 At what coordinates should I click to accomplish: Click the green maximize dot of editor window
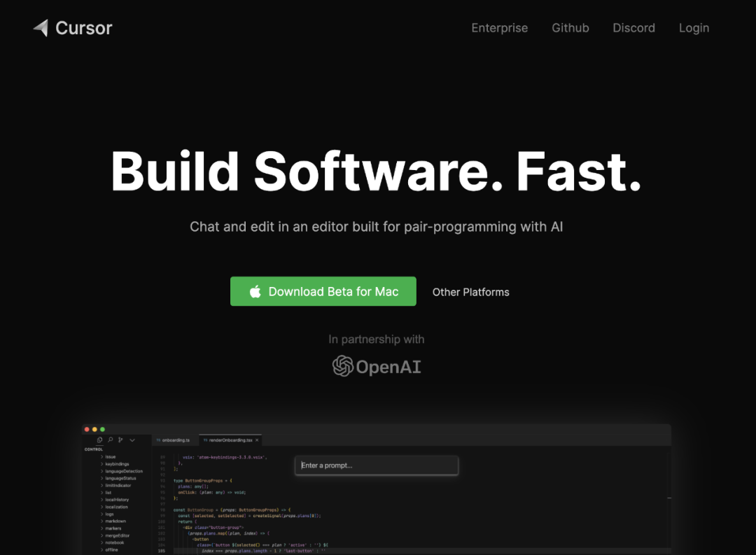click(x=102, y=429)
